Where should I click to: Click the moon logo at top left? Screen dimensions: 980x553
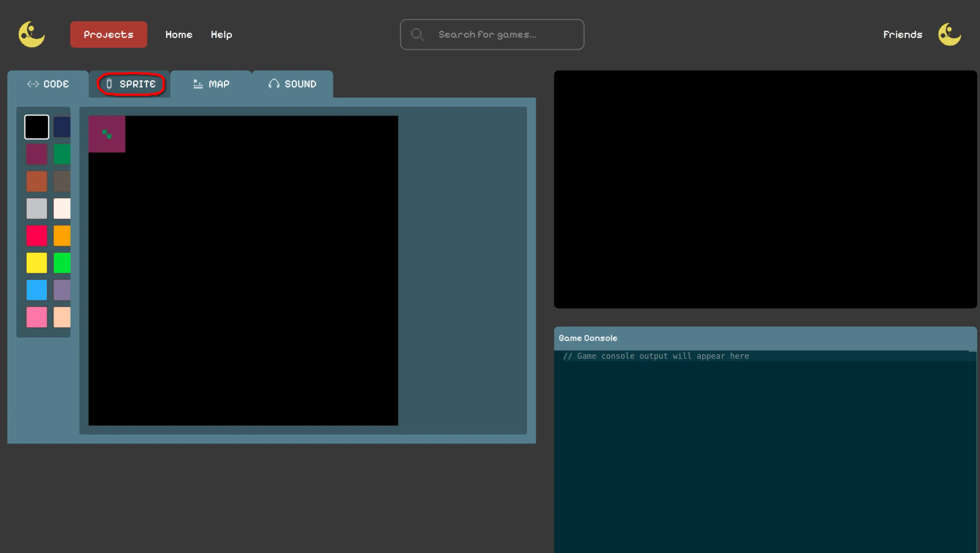[x=31, y=34]
